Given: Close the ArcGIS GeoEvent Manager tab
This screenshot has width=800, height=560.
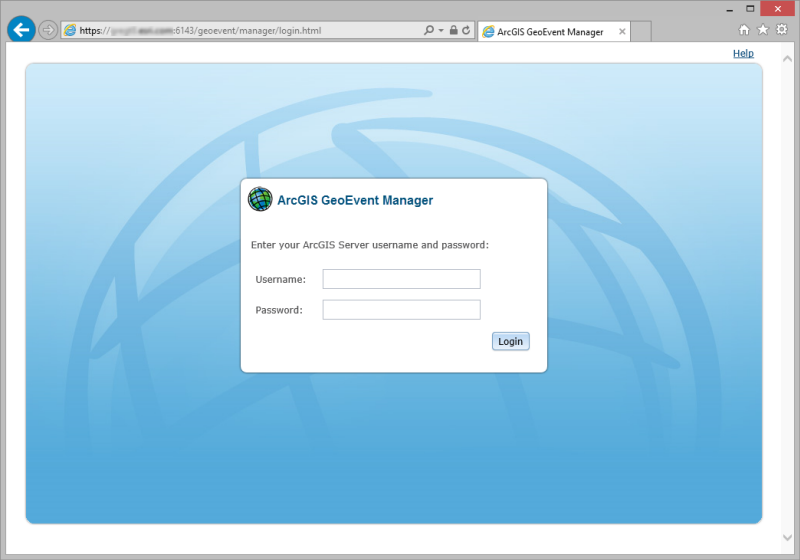Looking at the screenshot, I should (x=622, y=32).
